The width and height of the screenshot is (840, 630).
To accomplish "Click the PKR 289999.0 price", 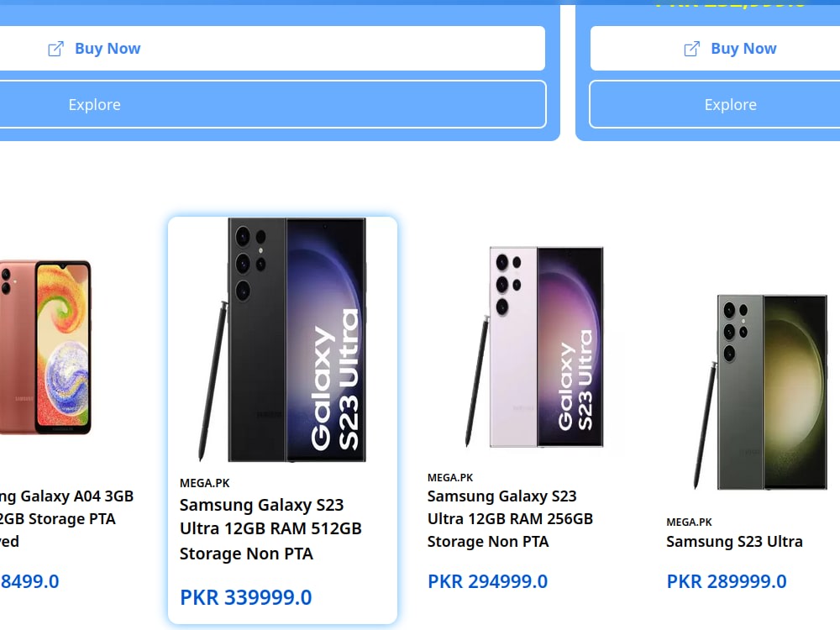I will (727, 582).
